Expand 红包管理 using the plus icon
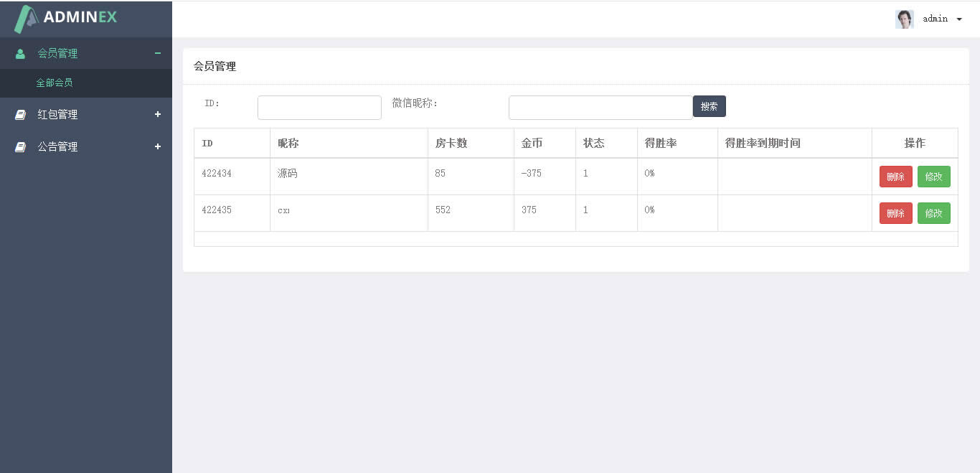The image size is (980, 473). tap(158, 114)
